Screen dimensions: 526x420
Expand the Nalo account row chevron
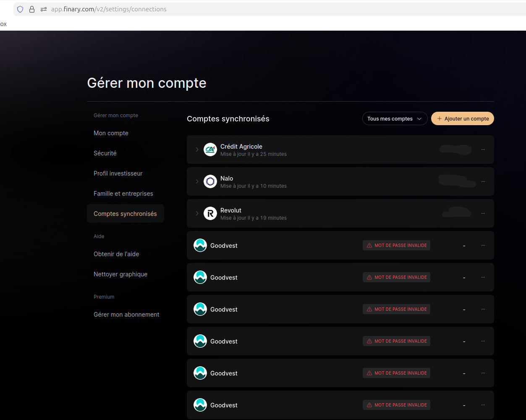(197, 181)
